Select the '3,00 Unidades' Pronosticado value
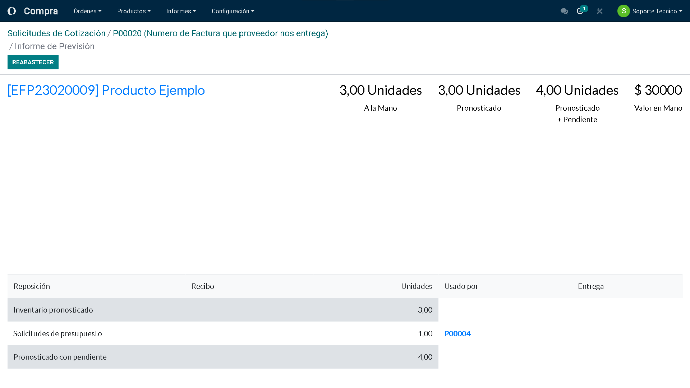This screenshot has width=690, height=388. (x=479, y=90)
